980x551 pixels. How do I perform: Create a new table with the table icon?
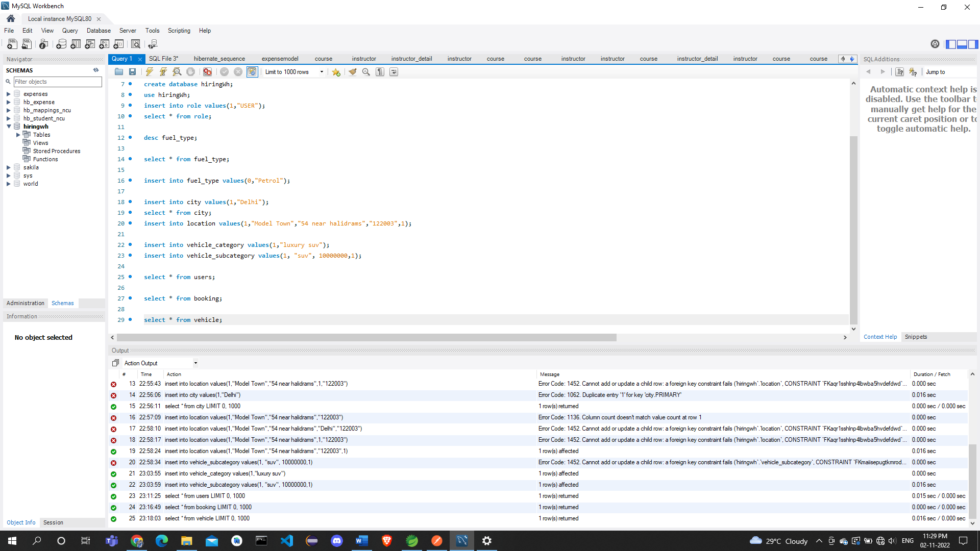(x=76, y=44)
